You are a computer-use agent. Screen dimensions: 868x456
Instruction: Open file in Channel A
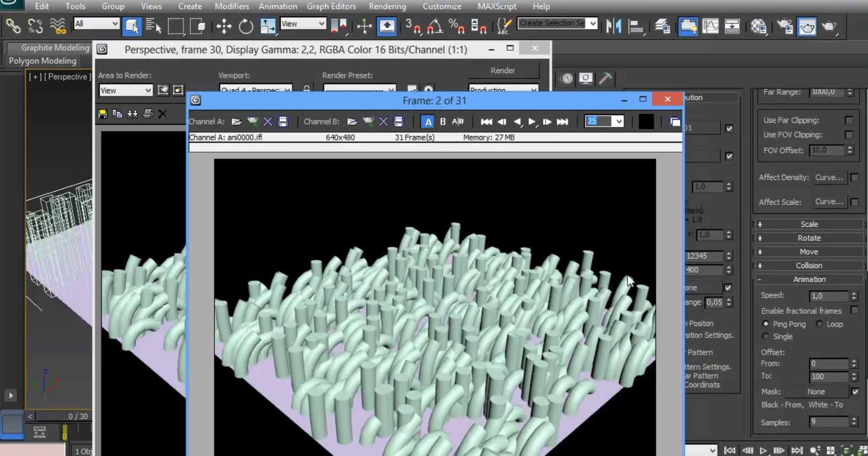coord(237,122)
